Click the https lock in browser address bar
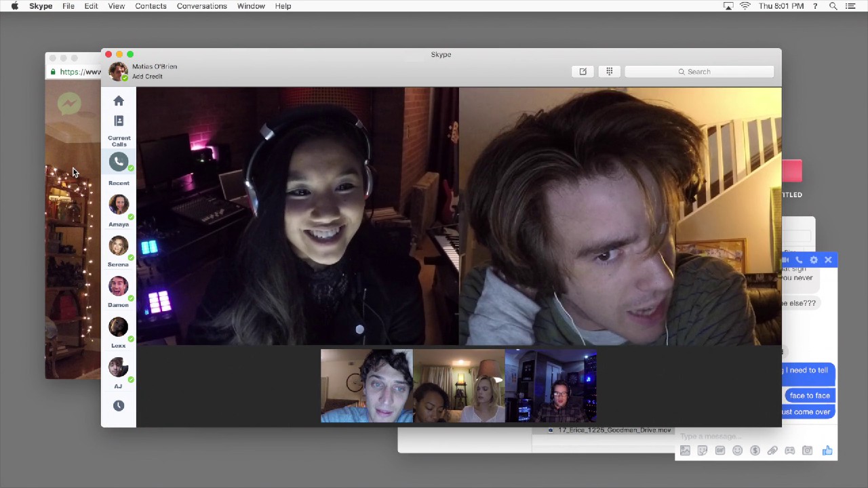Image resolution: width=868 pixels, height=488 pixels. [x=53, y=72]
